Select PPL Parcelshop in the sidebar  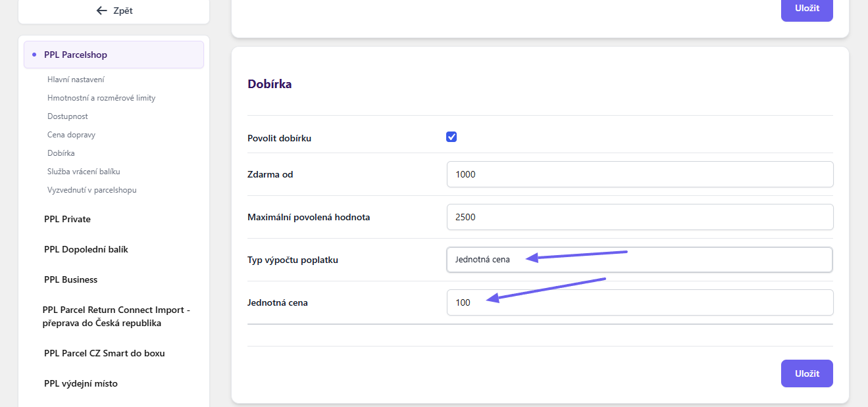coord(114,55)
